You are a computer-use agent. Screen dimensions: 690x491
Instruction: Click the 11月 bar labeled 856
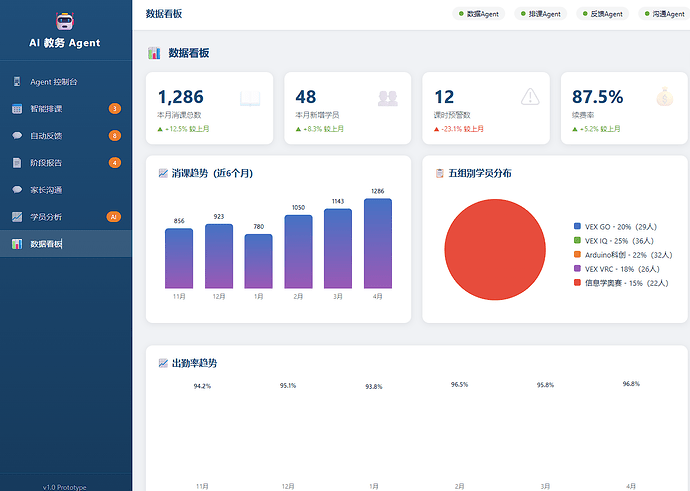(179, 258)
